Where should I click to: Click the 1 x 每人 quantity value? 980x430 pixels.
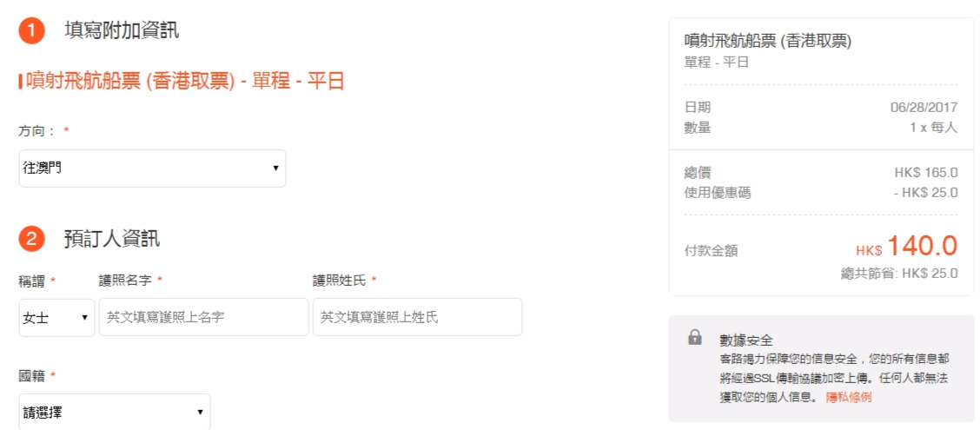tap(933, 127)
